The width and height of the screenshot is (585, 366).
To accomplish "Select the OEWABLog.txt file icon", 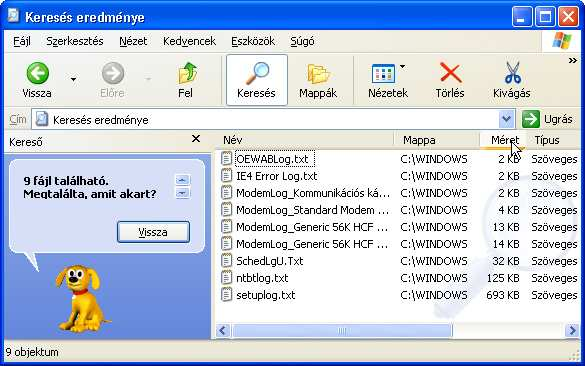I will [226, 159].
